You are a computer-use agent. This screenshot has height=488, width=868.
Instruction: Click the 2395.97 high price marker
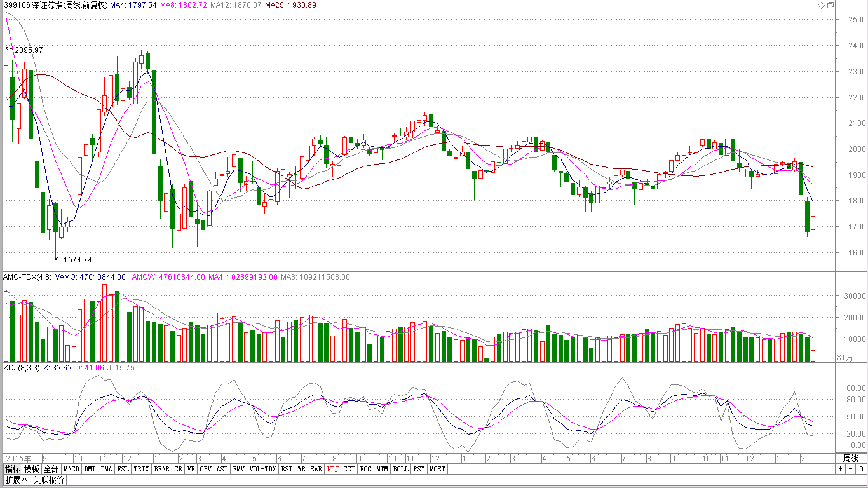[x=29, y=50]
